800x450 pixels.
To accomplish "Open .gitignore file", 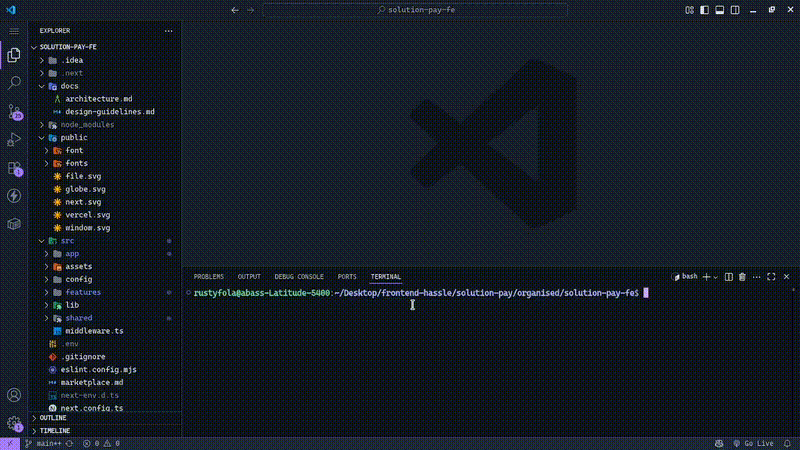I will pyautogui.click(x=105, y=357).
